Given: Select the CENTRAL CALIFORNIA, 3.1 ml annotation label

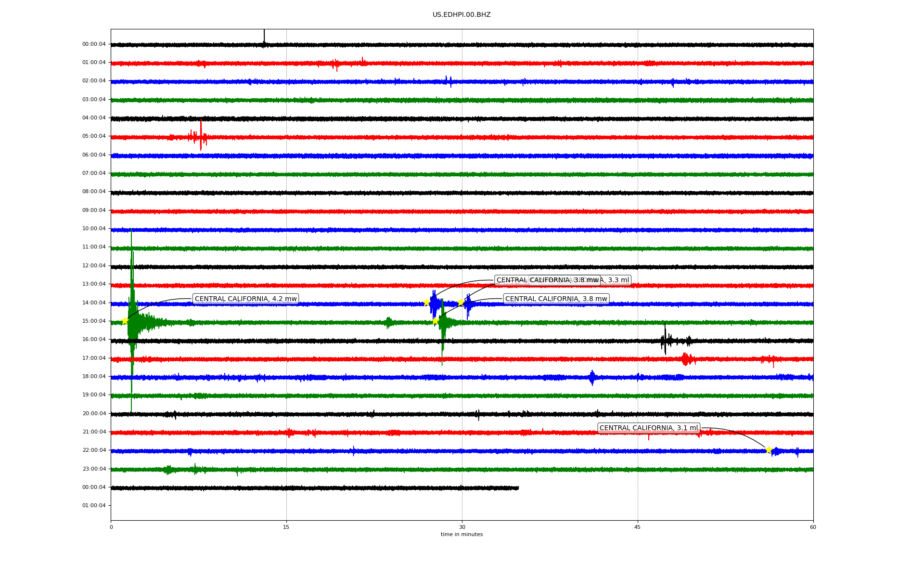Looking at the screenshot, I should tap(648, 428).
